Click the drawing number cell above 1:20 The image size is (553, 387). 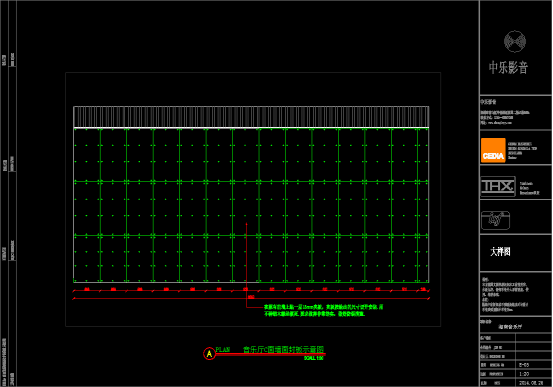click(524, 365)
